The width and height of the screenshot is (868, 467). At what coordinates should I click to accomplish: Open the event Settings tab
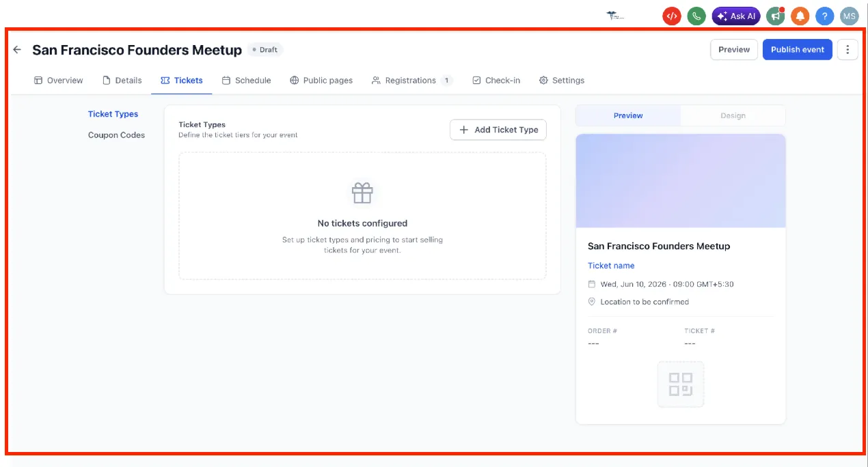562,81
